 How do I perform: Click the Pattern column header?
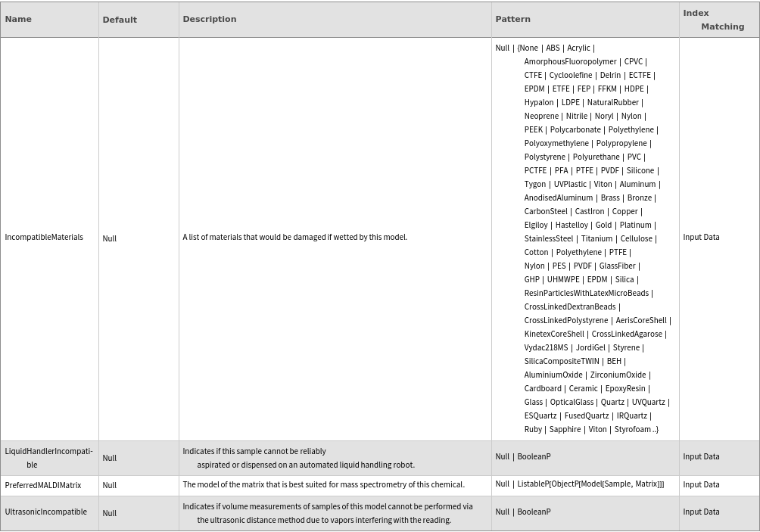pos(512,20)
